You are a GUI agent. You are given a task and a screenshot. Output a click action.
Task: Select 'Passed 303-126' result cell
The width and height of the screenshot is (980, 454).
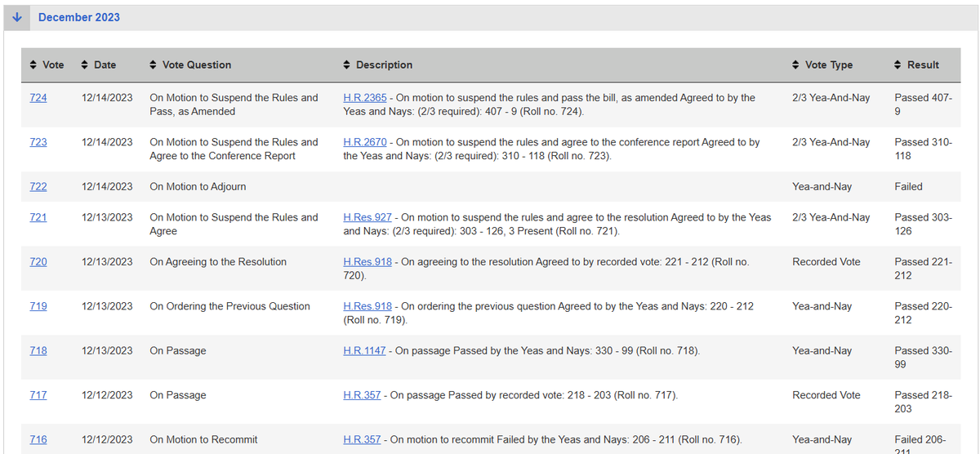923,224
